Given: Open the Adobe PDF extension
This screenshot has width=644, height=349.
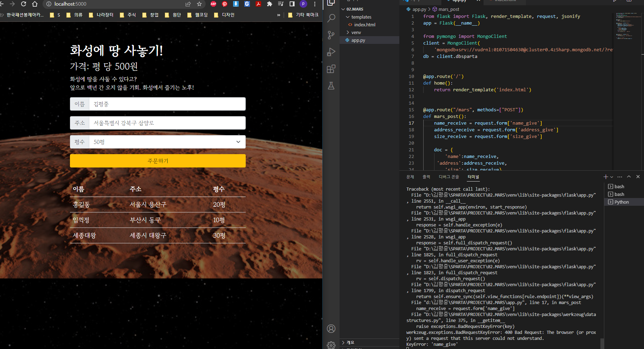Looking at the screenshot, I should (x=258, y=4).
